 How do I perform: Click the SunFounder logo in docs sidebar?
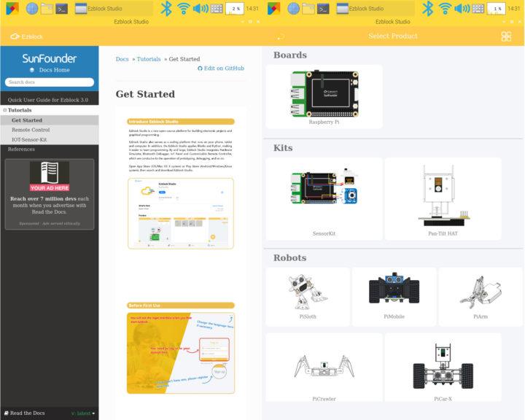pyautogui.click(x=50, y=58)
